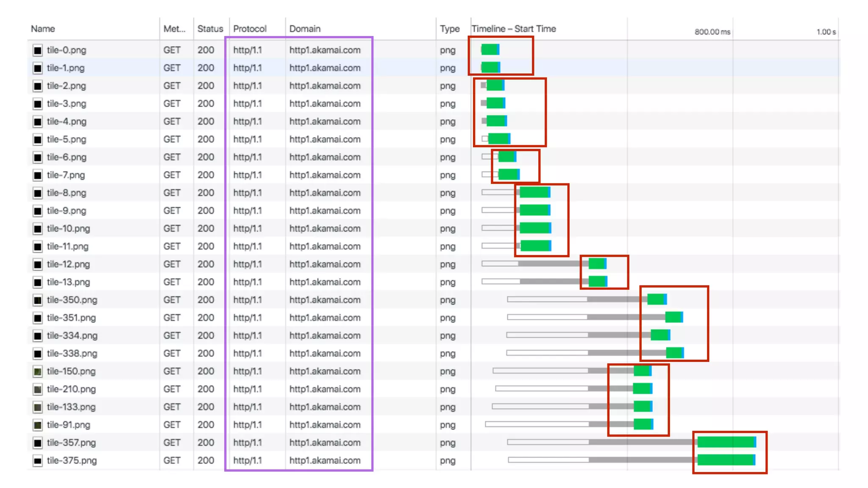Click the tile-91.png thumbnail icon
The height and width of the screenshot is (488, 868).
tap(38, 425)
